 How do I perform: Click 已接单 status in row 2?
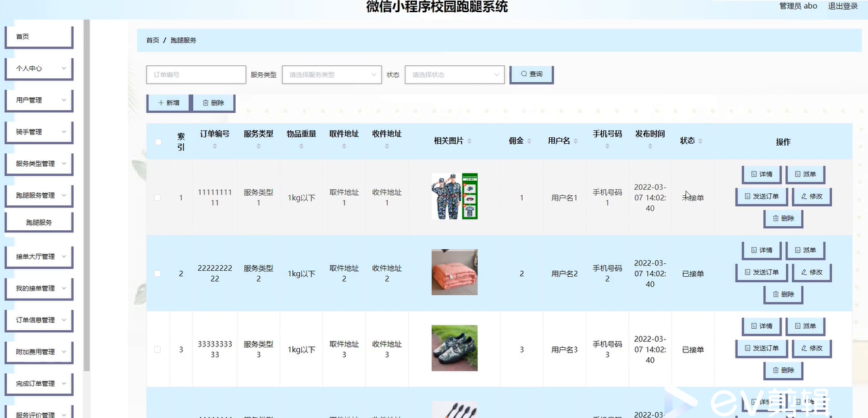693,273
